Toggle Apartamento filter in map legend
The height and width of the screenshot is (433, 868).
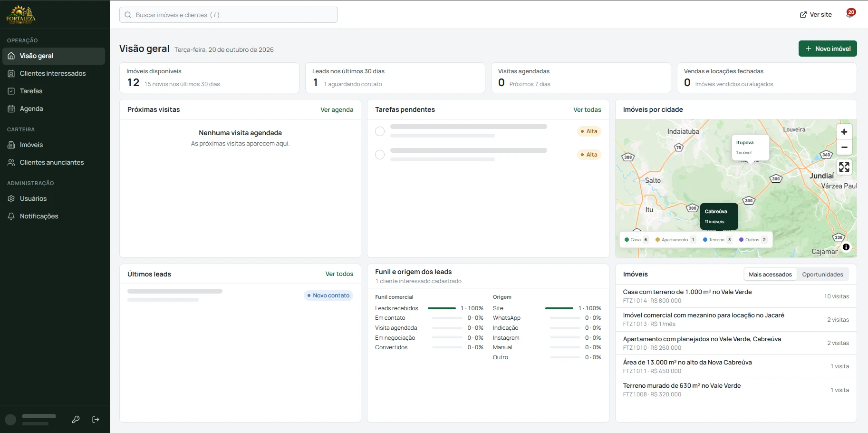(x=675, y=240)
